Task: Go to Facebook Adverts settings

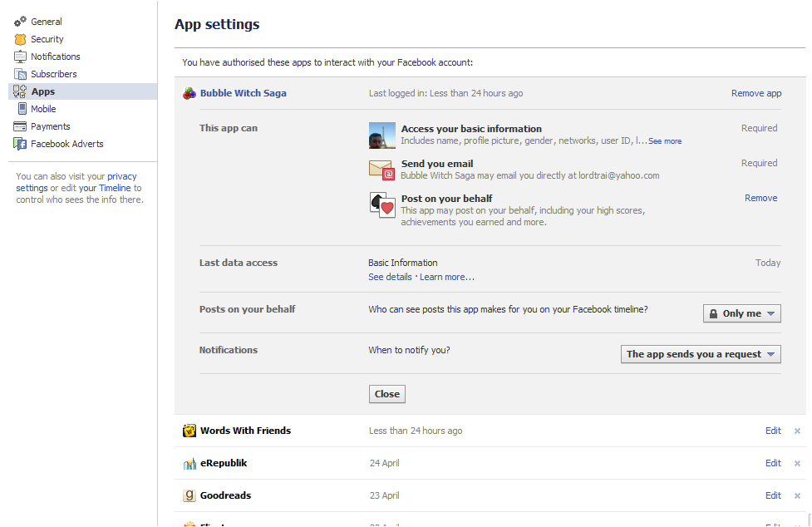Action: tap(66, 144)
